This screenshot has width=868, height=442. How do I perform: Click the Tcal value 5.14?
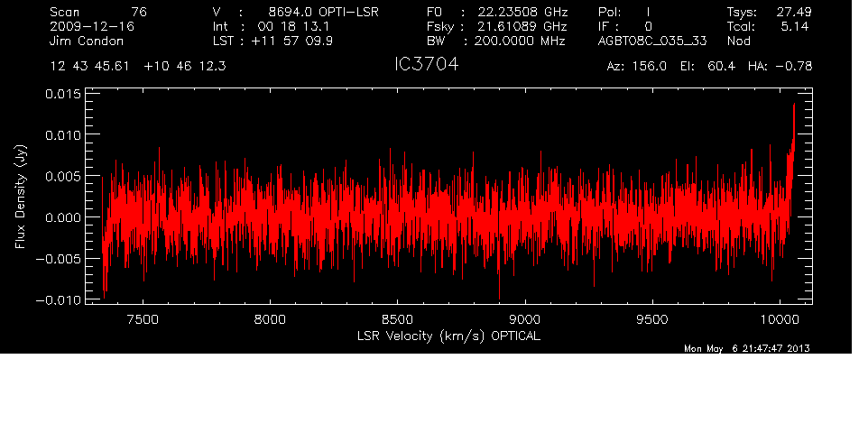point(796,26)
